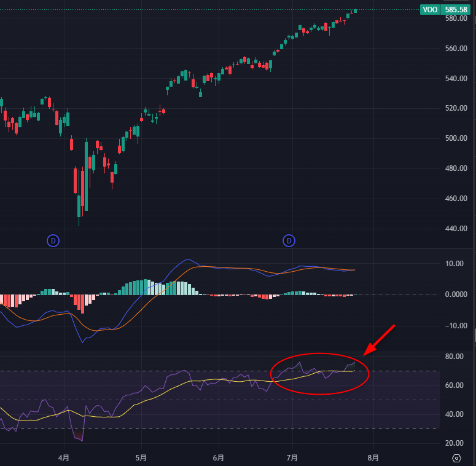The height and width of the screenshot is (466, 476).
Task: Click the 5月 time axis label
Action: click(x=141, y=458)
